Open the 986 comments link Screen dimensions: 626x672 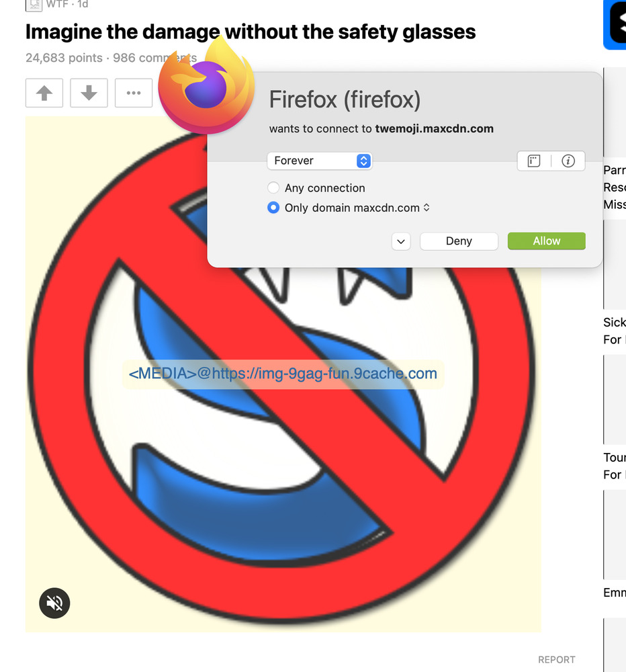(x=154, y=58)
